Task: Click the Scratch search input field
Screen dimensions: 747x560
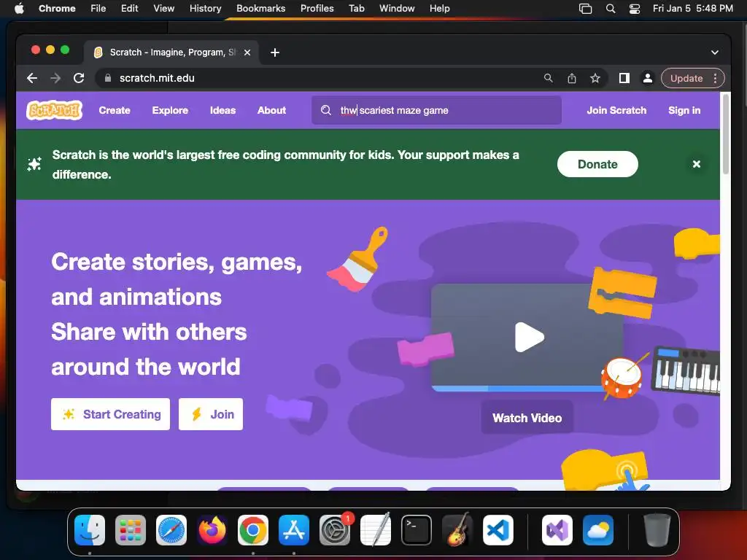Action: coord(436,110)
